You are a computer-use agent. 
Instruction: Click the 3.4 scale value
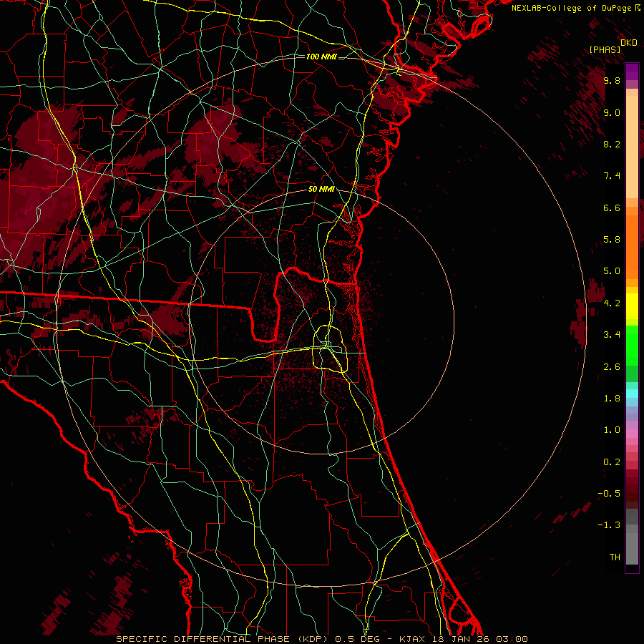coord(612,335)
